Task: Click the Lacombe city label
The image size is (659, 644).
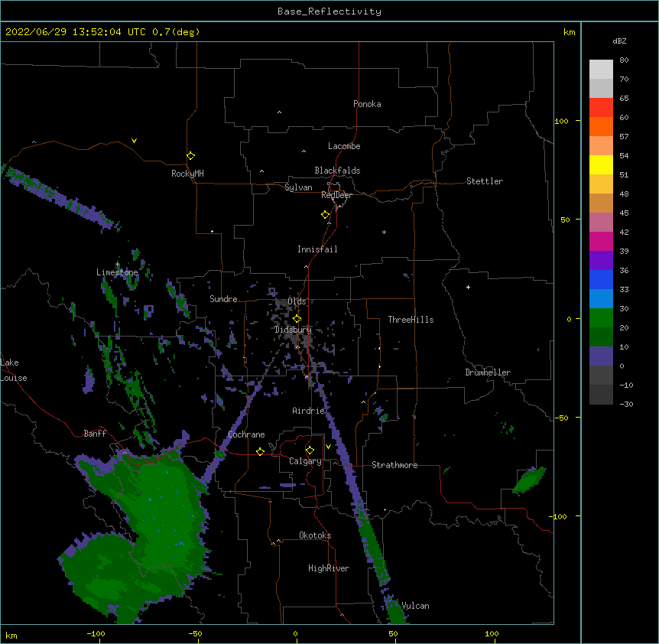Action: 344,146
